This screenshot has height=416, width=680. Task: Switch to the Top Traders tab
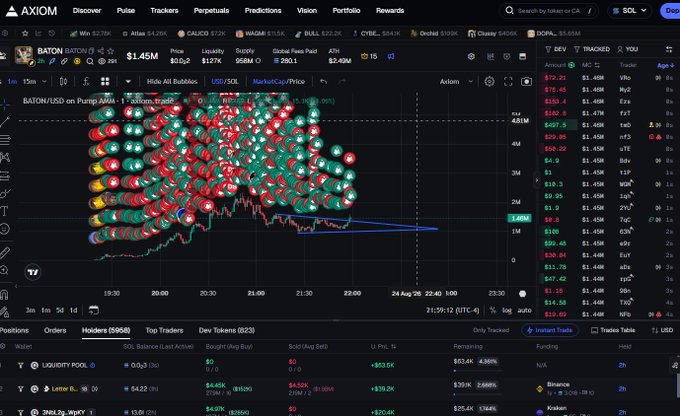coord(164,330)
